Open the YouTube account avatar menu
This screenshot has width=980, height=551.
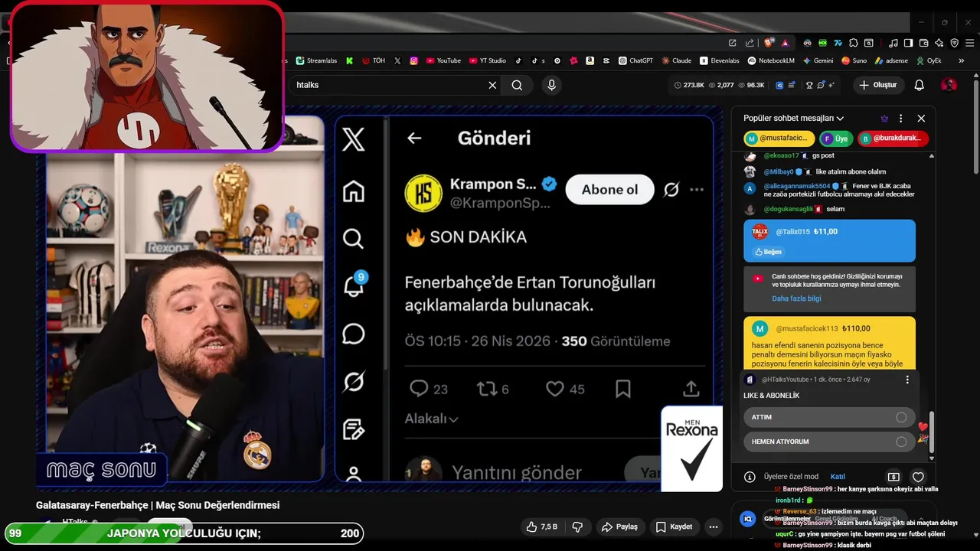coord(949,85)
